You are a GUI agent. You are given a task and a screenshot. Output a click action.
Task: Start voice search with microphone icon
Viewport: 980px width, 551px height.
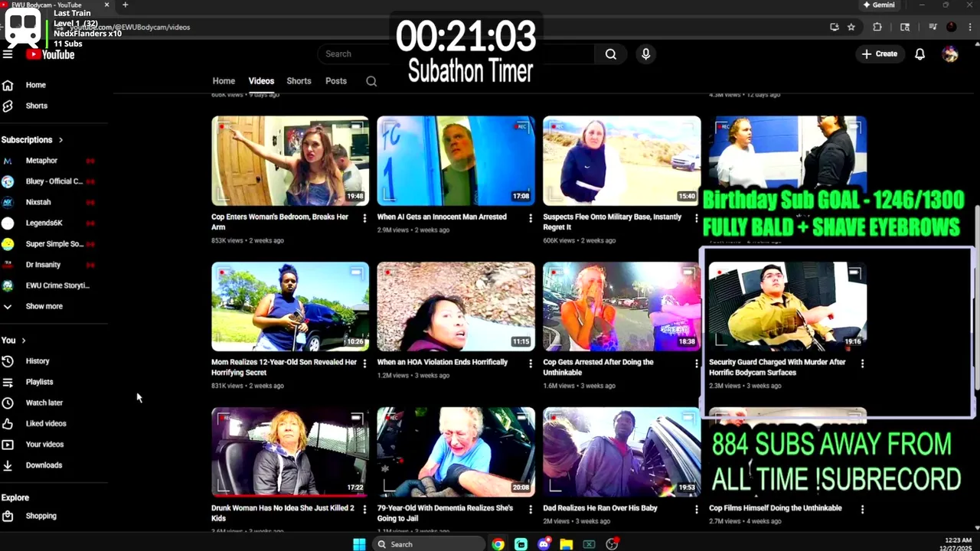[645, 54]
